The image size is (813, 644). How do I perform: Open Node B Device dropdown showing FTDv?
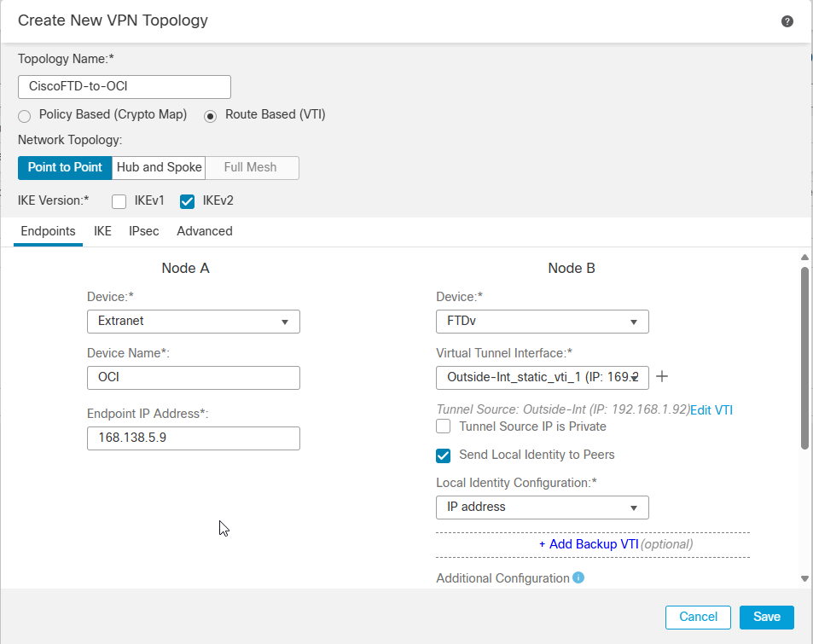pos(543,322)
